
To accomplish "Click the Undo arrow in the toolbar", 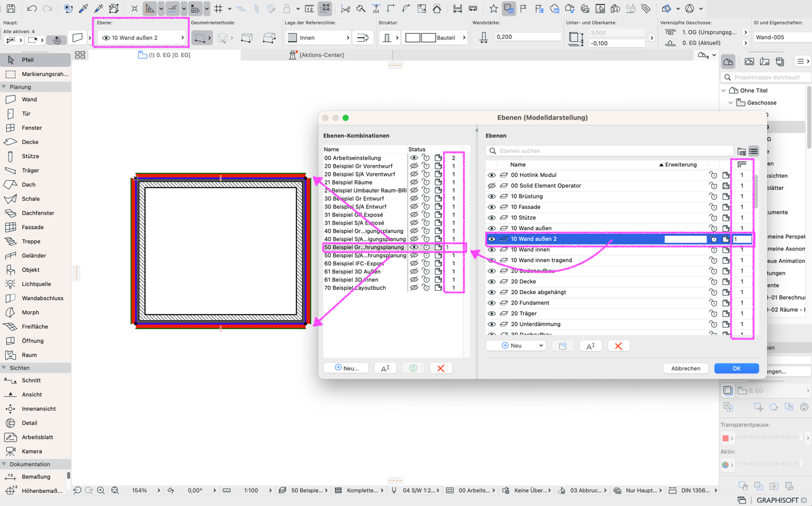I will tap(31, 9).
